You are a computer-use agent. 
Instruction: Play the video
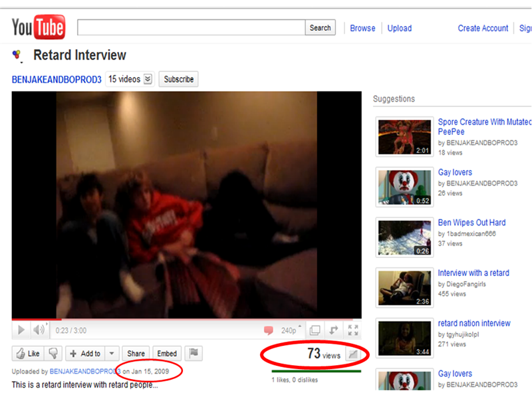[21, 330]
